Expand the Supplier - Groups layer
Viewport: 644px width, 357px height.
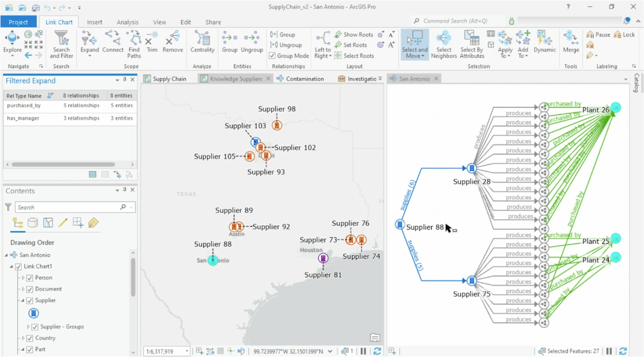[28, 327]
